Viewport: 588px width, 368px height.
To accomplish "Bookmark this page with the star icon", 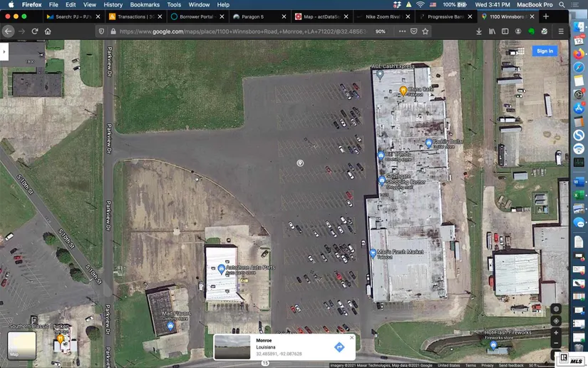I will point(425,31).
